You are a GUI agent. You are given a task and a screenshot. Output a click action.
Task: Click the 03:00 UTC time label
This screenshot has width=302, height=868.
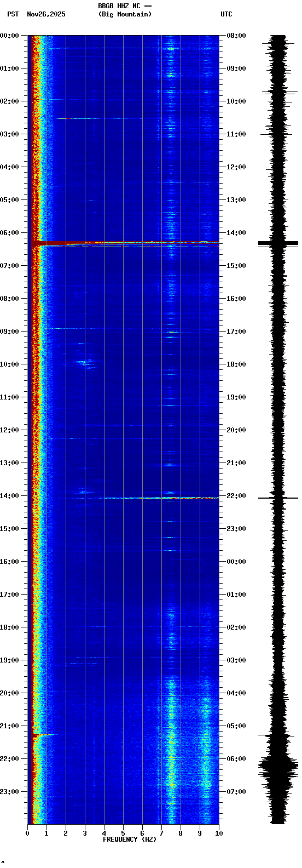coord(236,660)
